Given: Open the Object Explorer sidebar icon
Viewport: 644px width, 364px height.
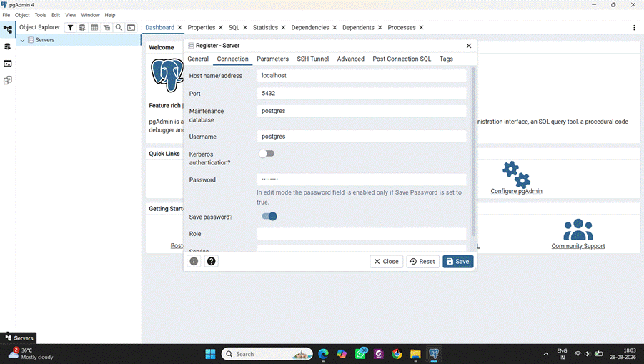Looking at the screenshot, I should [x=7, y=29].
